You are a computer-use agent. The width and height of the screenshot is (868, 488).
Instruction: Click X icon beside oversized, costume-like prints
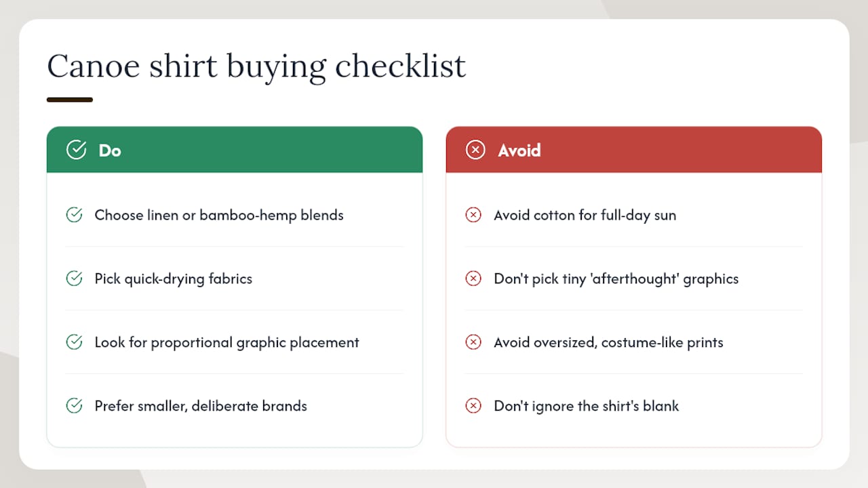click(473, 342)
